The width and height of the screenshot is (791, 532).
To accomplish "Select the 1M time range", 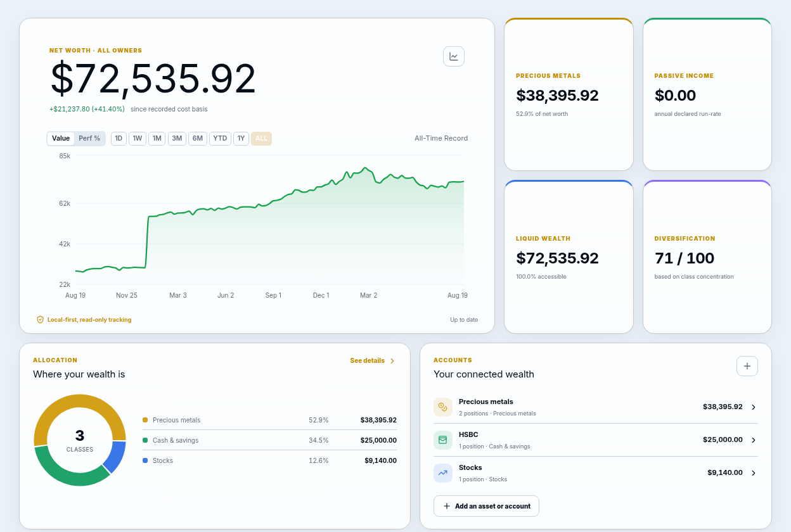I will [157, 138].
